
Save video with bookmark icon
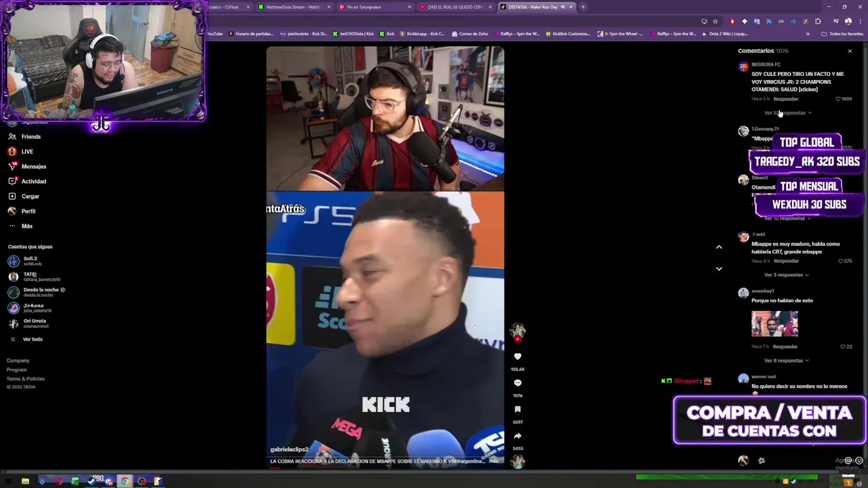(517, 409)
